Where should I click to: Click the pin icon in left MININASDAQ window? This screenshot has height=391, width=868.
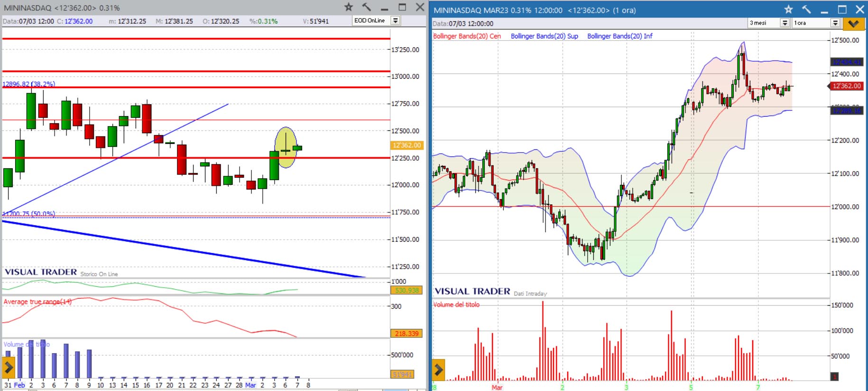(x=367, y=7)
